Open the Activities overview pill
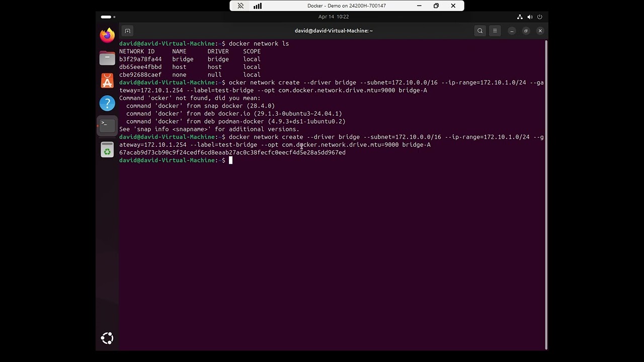Image resolution: width=644 pixels, height=362 pixels. click(108, 17)
